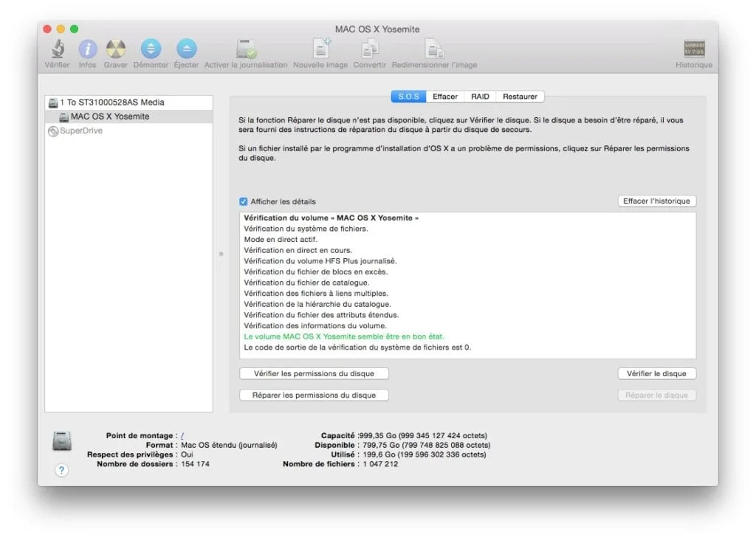
Task: Create a Nouvelle image from toolbar
Action: (x=321, y=48)
